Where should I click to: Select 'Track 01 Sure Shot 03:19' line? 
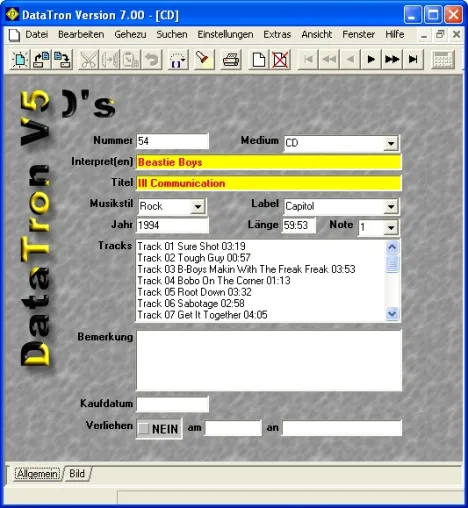tap(192, 246)
